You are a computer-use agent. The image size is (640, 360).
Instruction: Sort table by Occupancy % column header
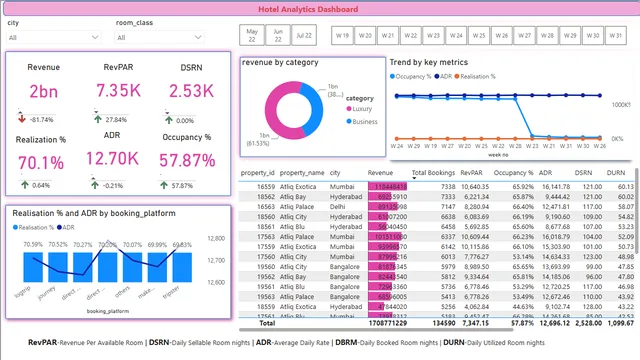tap(513, 173)
